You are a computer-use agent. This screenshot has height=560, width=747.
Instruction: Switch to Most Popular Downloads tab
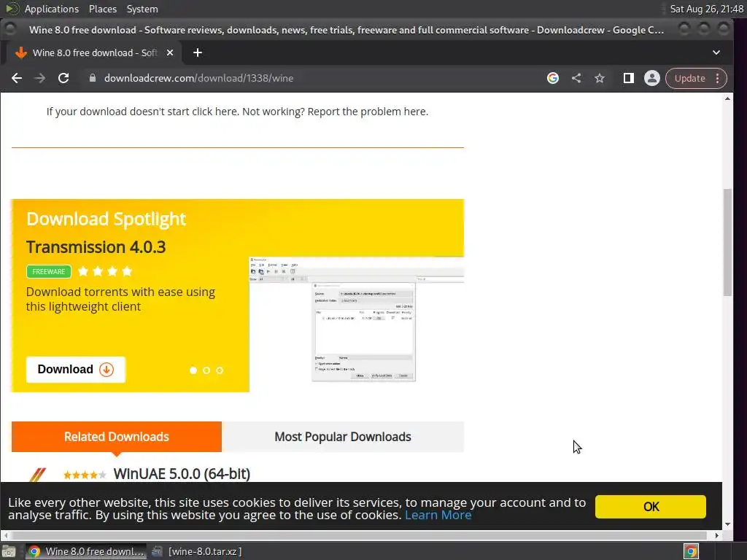pyautogui.click(x=343, y=437)
